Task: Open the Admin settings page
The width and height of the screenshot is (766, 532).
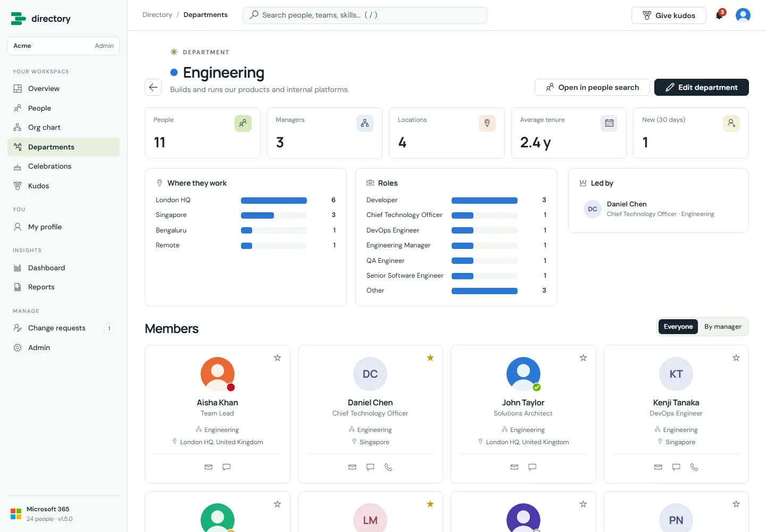Action: click(63, 348)
